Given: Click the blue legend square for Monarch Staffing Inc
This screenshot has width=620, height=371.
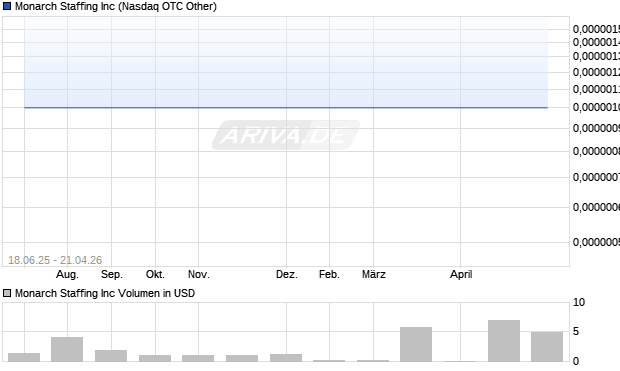Looking at the screenshot, I should click(x=7, y=6).
